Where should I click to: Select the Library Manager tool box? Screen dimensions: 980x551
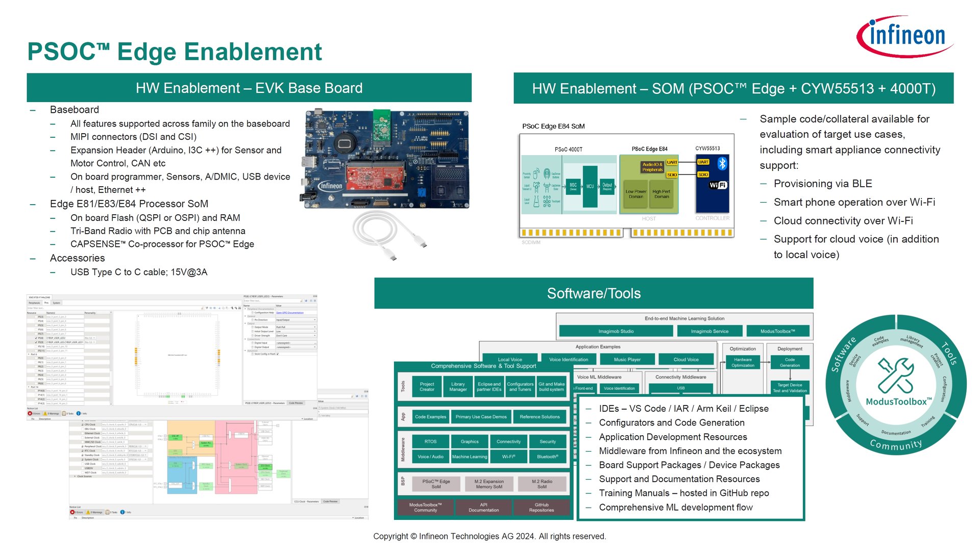[458, 387]
